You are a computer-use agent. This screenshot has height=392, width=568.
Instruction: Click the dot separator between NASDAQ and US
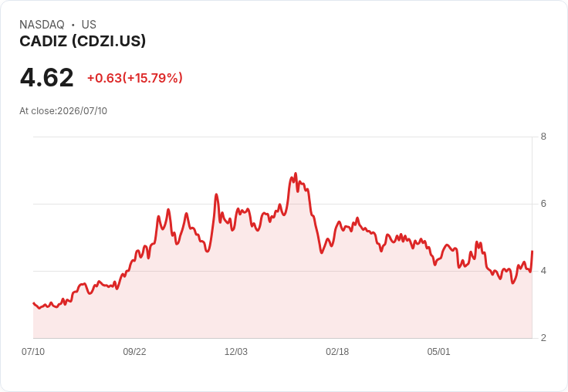point(73,25)
